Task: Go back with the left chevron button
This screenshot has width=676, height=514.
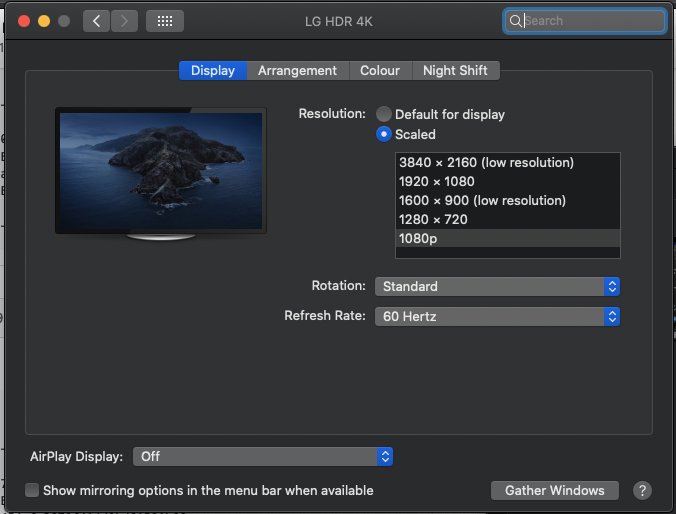Action: (x=97, y=21)
